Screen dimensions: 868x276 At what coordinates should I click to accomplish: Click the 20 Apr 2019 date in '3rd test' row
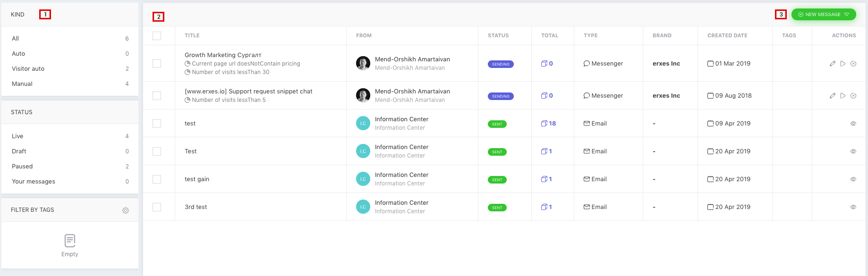pos(732,207)
